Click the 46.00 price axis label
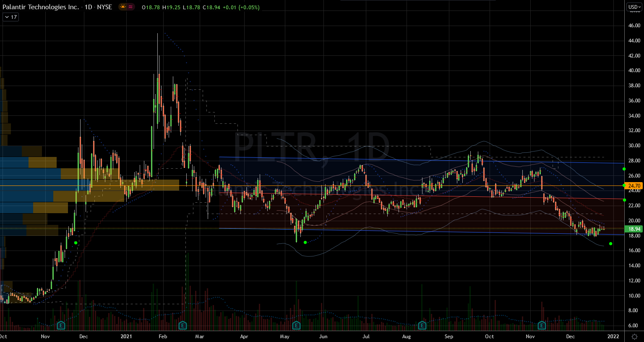The height and width of the screenshot is (342, 644). pyautogui.click(x=634, y=26)
